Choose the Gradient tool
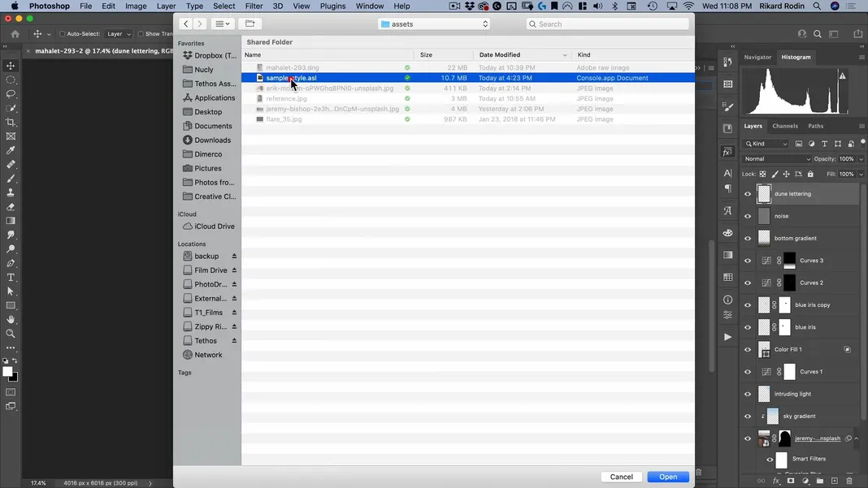 click(11, 221)
